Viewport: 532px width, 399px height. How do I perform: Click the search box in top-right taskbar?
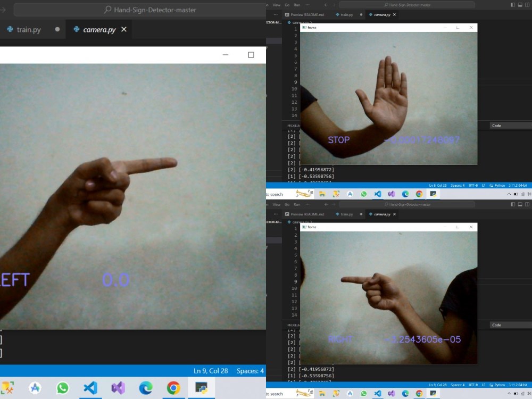click(x=290, y=194)
